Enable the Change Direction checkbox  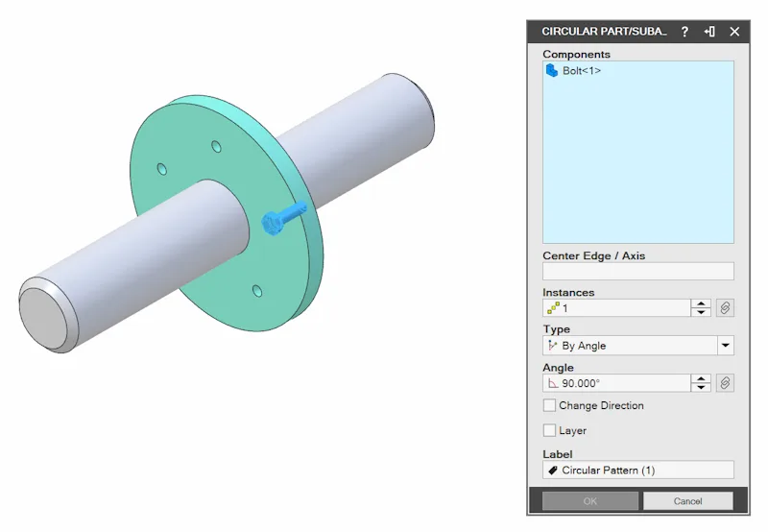[549, 405]
